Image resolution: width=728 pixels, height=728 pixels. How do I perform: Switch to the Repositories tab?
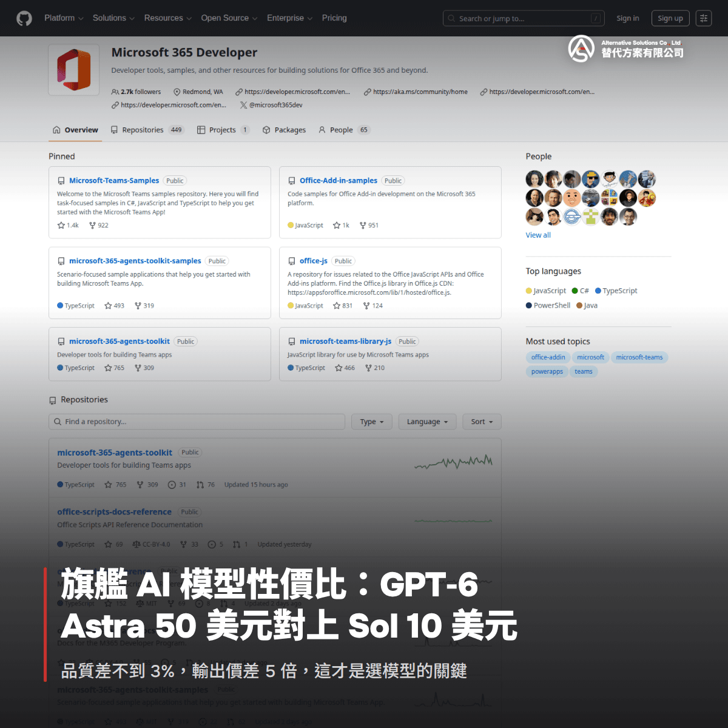pos(147,130)
